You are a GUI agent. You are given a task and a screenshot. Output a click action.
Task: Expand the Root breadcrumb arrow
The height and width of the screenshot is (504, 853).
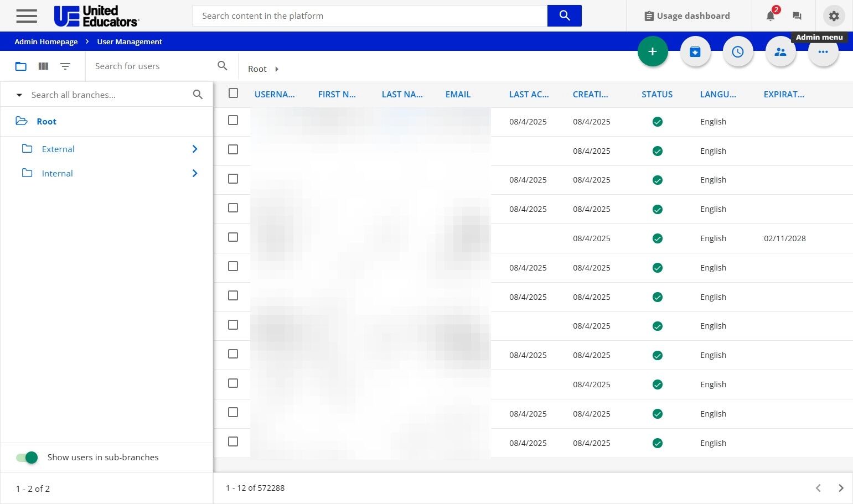click(277, 69)
